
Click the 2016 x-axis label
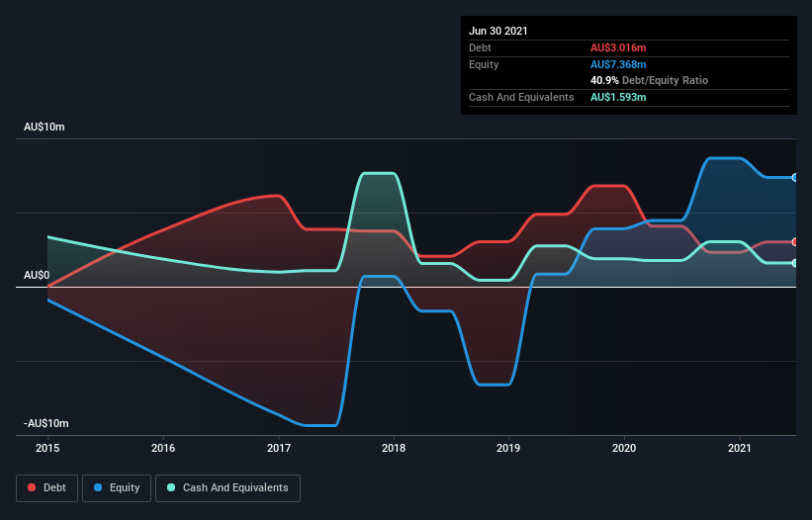163,448
